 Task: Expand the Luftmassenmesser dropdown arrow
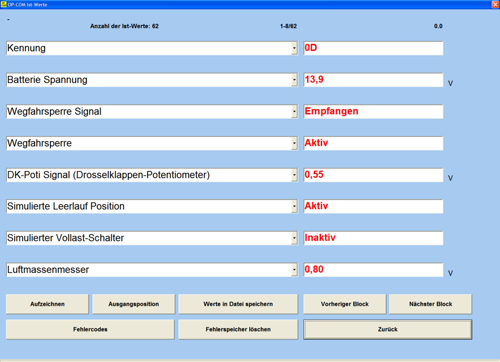[294, 270]
